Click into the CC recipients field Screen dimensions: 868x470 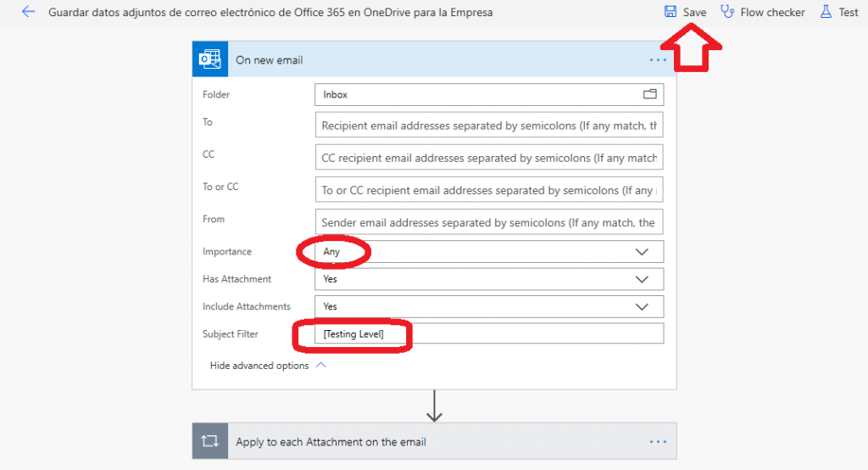tap(489, 158)
